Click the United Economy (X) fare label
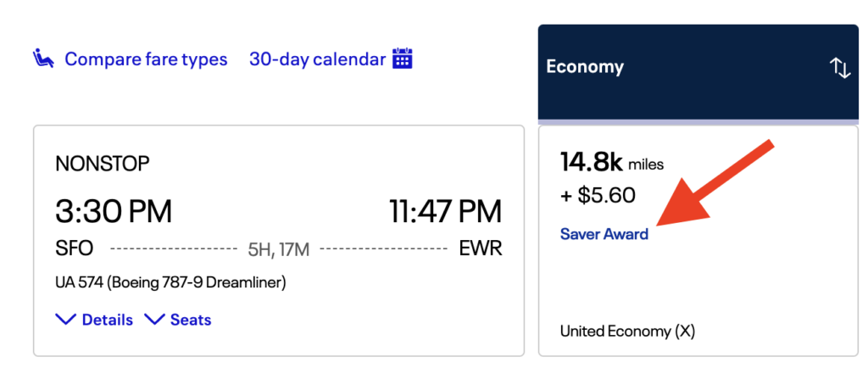The height and width of the screenshot is (368, 868). click(627, 331)
